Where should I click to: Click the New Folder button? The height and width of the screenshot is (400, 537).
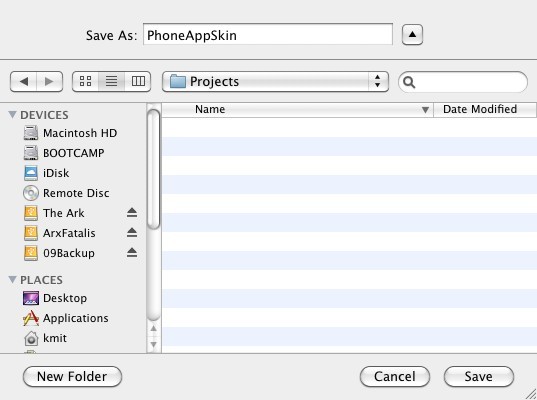(72, 376)
